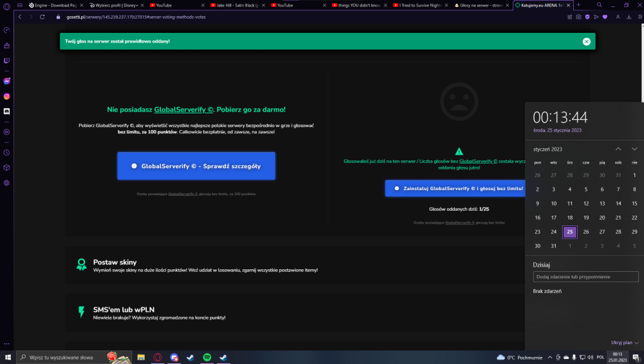Viewport: 644px width, 364px height.
Task: Open the Windows Start menu
Action: click(x=8, y=358)
